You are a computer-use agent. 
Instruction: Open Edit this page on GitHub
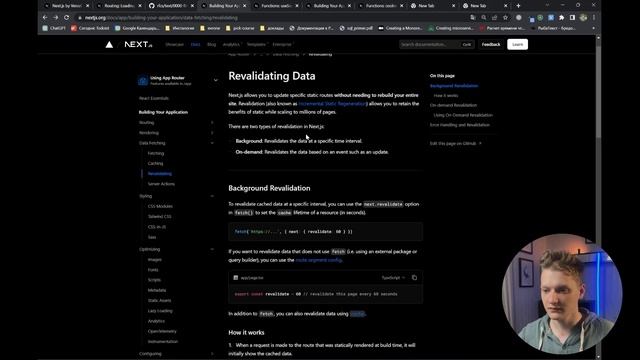456,143
